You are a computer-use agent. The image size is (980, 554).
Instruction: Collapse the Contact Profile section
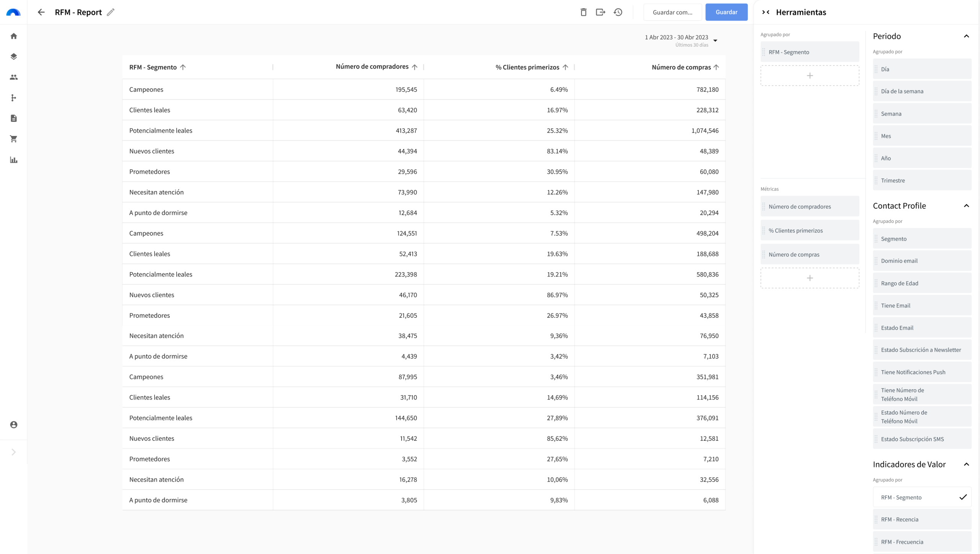[967, 206]
